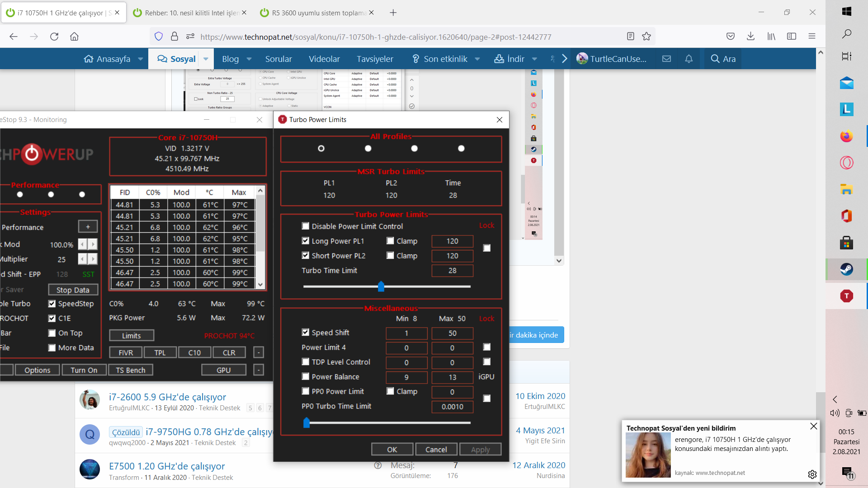
Task: Open Steam from the taskbar
Action: (846, 270)
